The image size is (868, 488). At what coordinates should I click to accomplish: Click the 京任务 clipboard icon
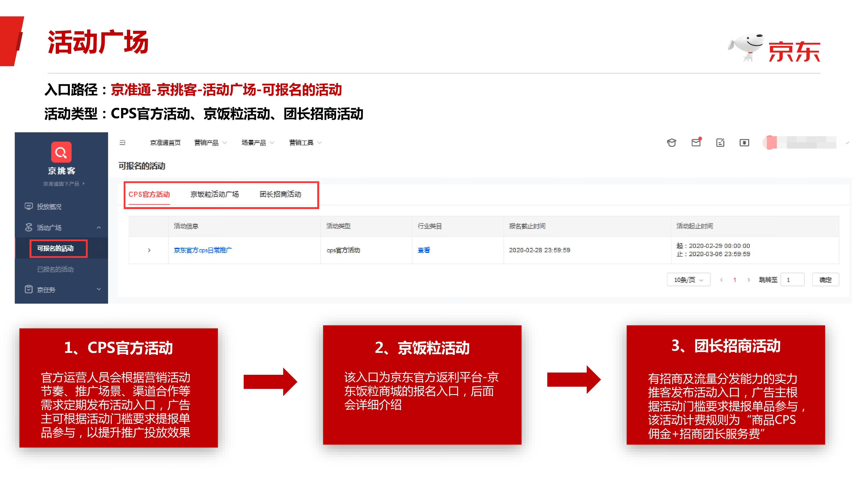29,289
